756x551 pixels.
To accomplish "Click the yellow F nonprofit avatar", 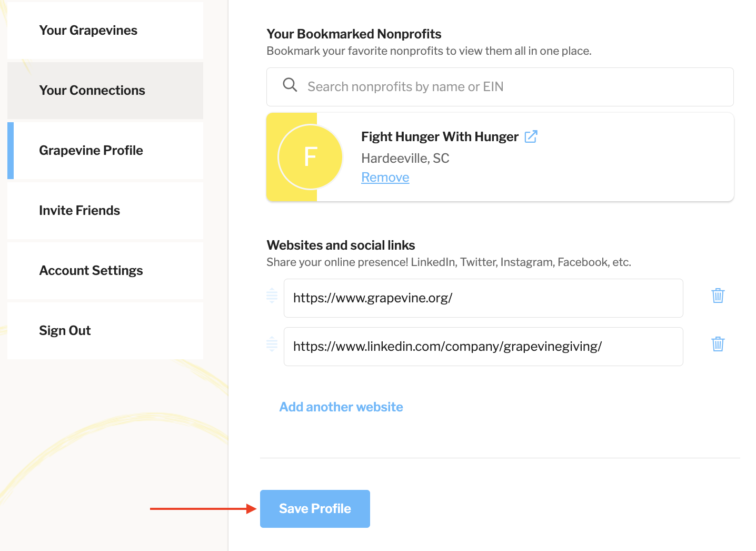I will (x=310, y=157).
